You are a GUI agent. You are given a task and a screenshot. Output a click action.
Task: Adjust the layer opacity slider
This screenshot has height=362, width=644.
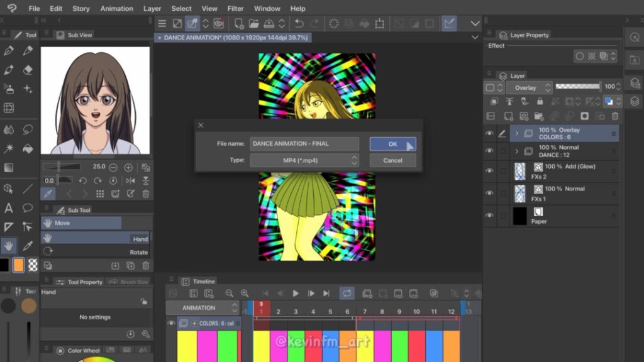(x=577, y=86)
